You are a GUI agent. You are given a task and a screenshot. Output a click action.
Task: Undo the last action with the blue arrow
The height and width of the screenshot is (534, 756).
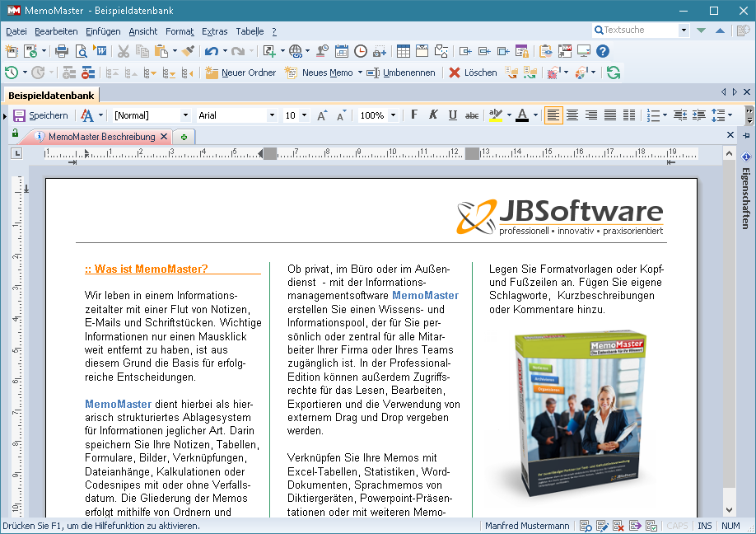click(x=211, y=50)
